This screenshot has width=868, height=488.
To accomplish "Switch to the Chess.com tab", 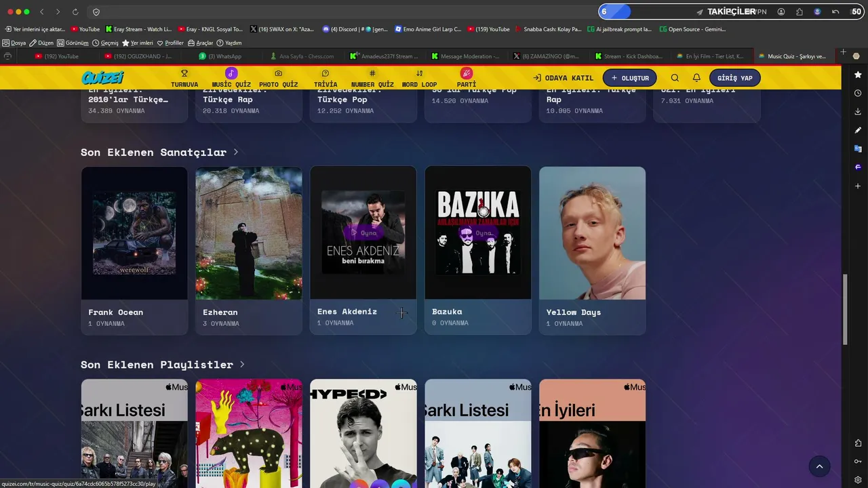I will click(302, 56).
